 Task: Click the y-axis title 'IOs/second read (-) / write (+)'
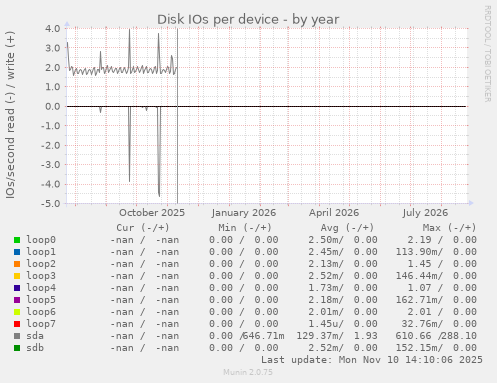(10, 115)
